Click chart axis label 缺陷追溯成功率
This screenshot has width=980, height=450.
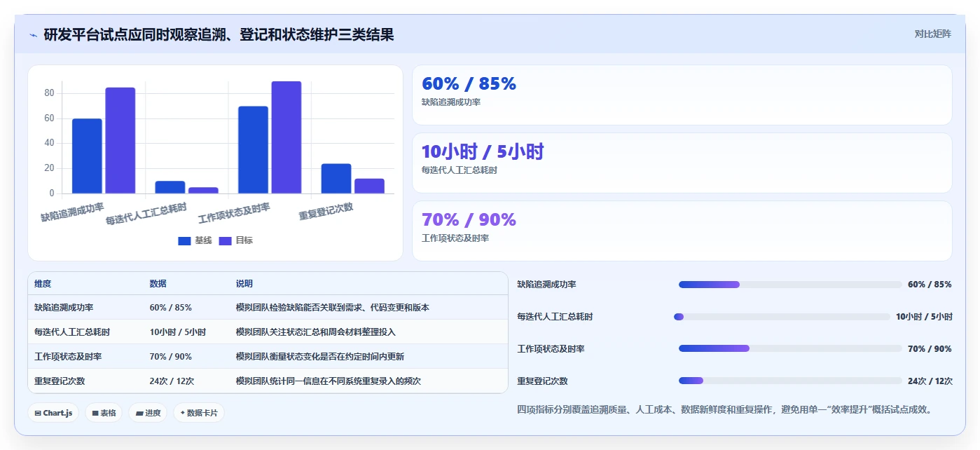72,212
